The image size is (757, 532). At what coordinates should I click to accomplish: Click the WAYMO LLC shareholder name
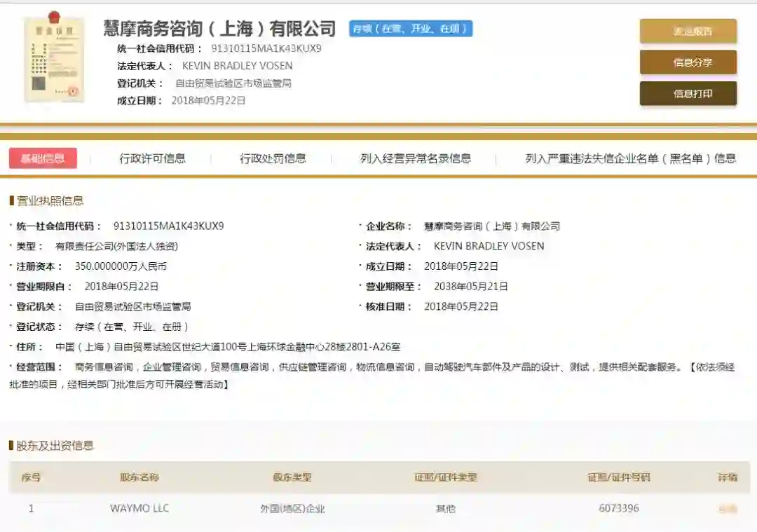tap(139, 508)
